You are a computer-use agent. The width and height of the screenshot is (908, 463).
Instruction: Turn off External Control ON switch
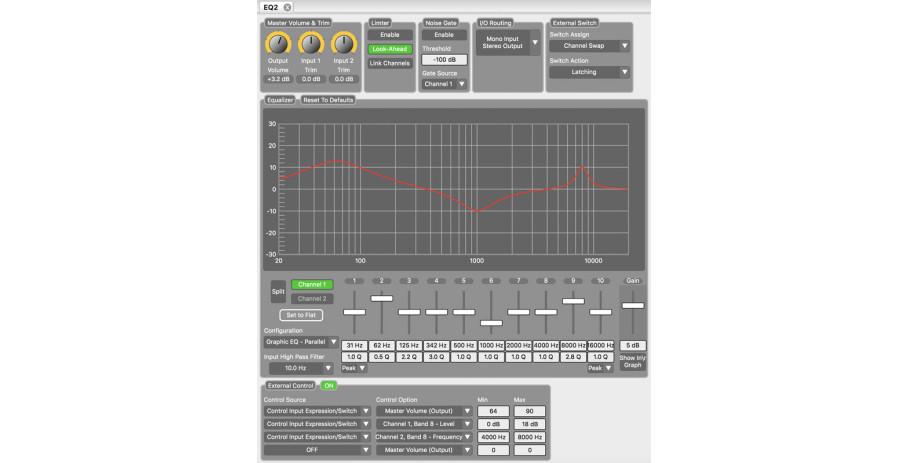(329, 385)
